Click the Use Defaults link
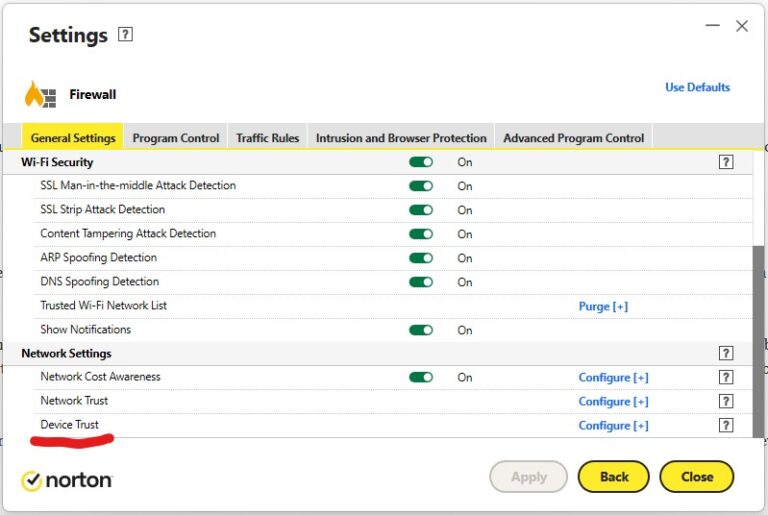The width and height of the screenshot is (768, 515). [697, 88]
